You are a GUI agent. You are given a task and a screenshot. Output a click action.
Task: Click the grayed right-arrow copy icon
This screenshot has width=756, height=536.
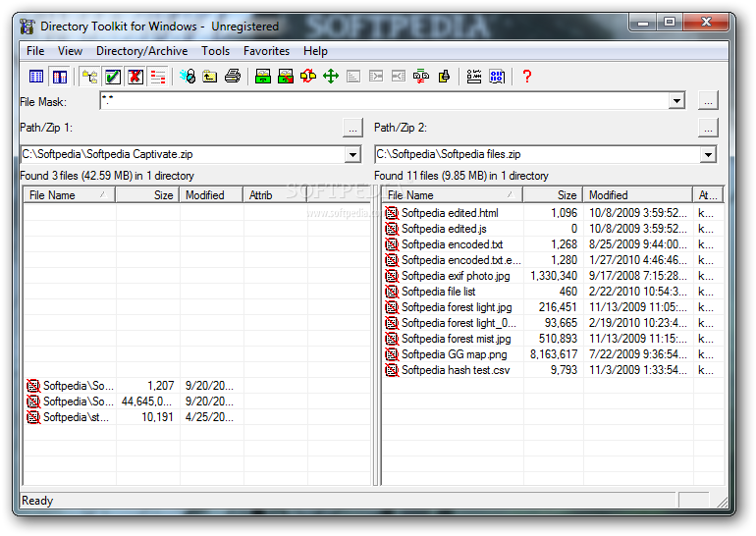click(x=376, y=77)
